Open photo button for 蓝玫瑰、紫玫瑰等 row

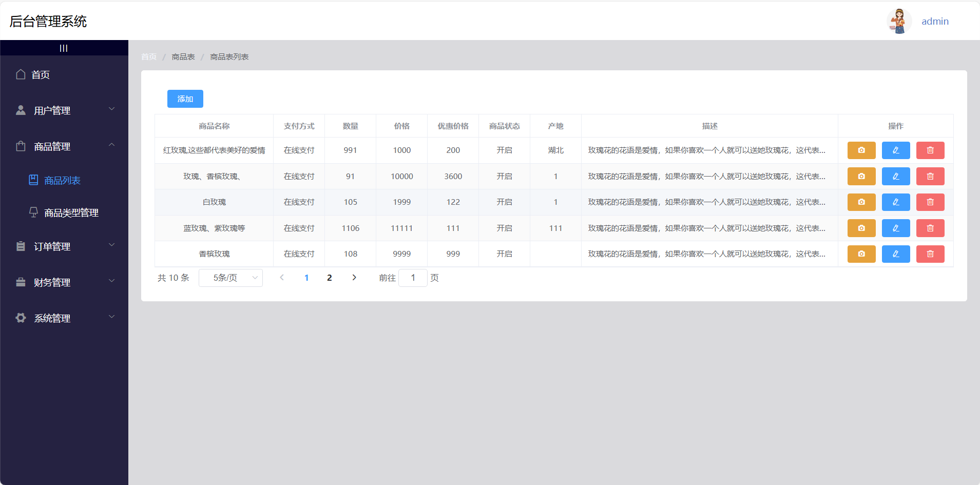point(861,228)
